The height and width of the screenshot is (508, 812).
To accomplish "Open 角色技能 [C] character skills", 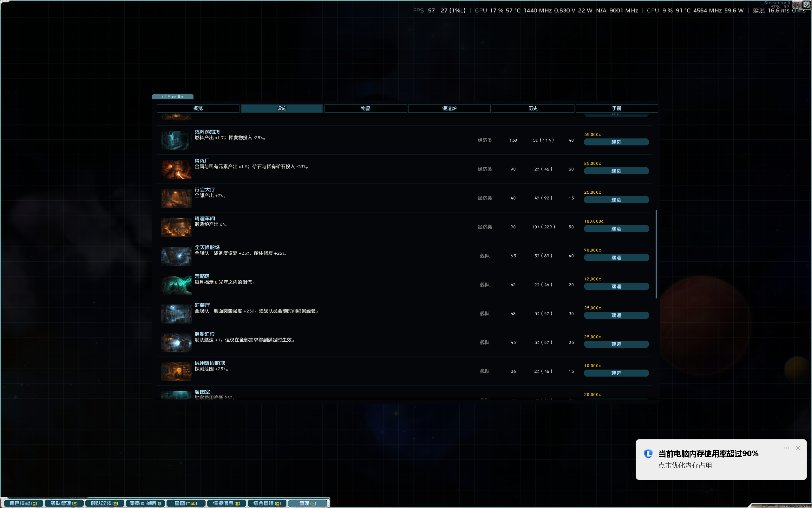I will (x=23, y=503).
